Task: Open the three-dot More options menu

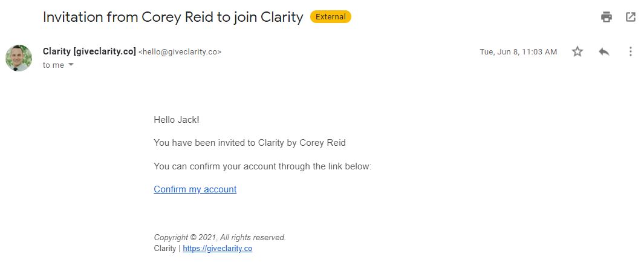Action: click(x=630, y=51)
